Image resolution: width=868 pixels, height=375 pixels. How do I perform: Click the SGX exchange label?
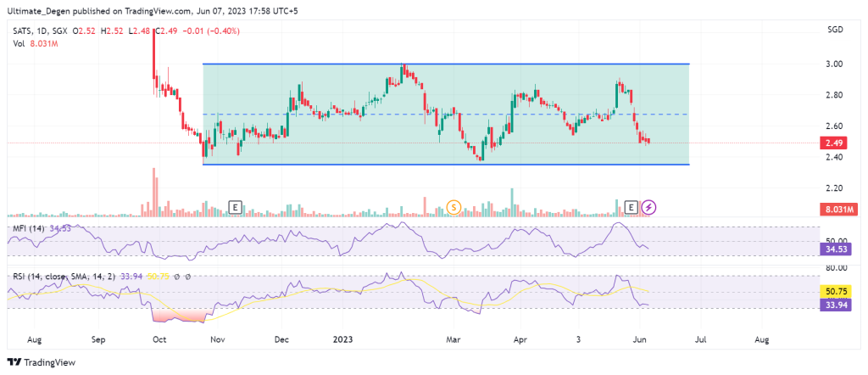click(x=61, y=31)
